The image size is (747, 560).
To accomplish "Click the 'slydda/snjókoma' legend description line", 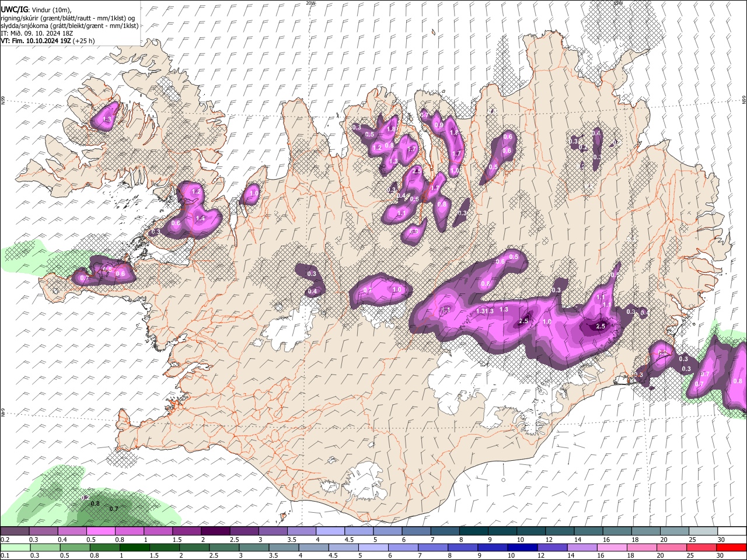I will pyautogui.click(x=69, y=26).
